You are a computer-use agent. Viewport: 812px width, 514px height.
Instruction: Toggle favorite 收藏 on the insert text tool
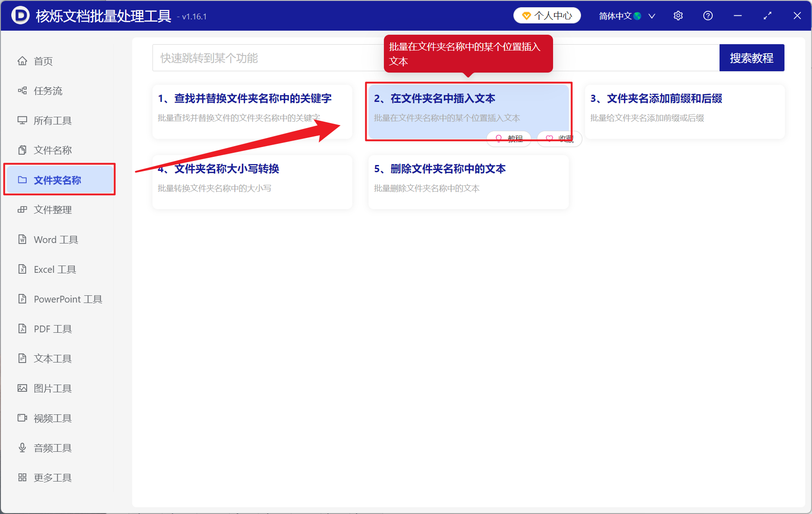point(558,138)
